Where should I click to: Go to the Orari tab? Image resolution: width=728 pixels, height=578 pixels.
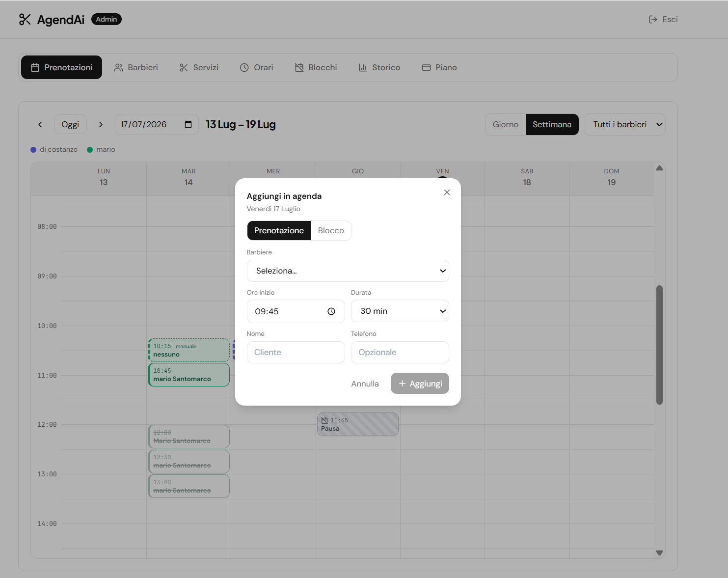pos(256,67)
